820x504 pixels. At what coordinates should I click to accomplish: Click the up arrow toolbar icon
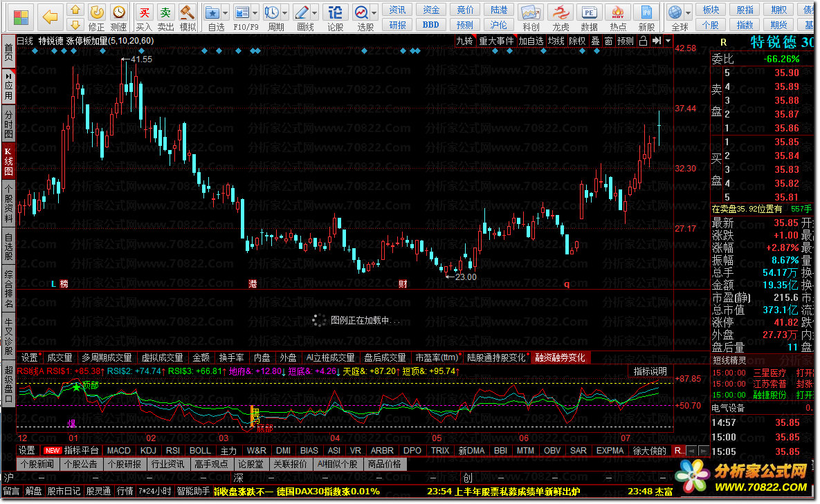point(75,10)
